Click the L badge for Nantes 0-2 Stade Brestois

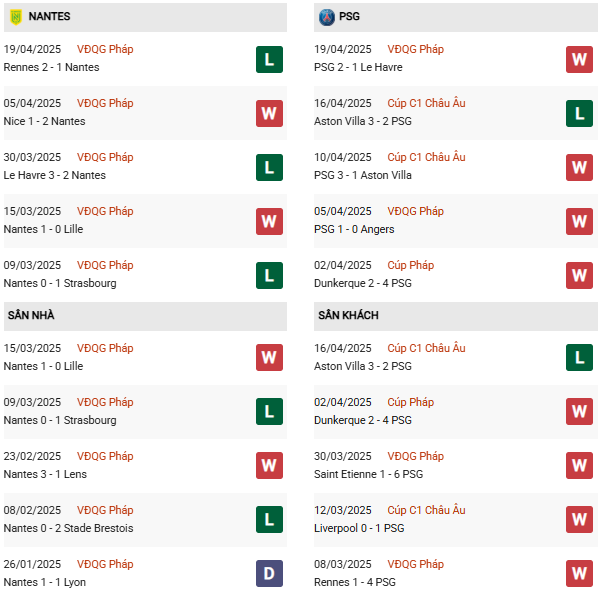click(x=269, y=520)
